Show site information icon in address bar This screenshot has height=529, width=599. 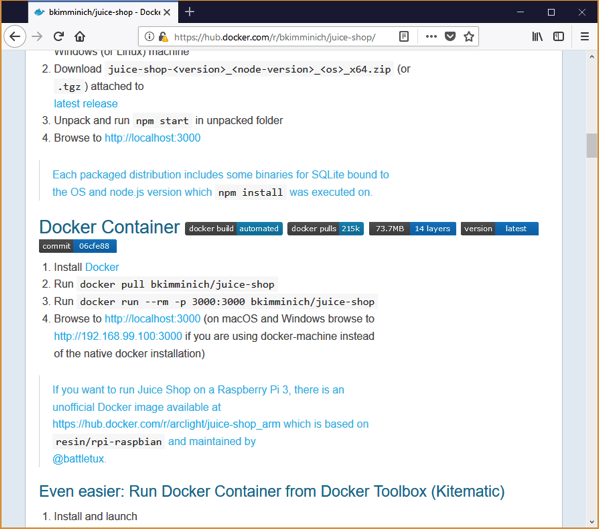point(149,37)
